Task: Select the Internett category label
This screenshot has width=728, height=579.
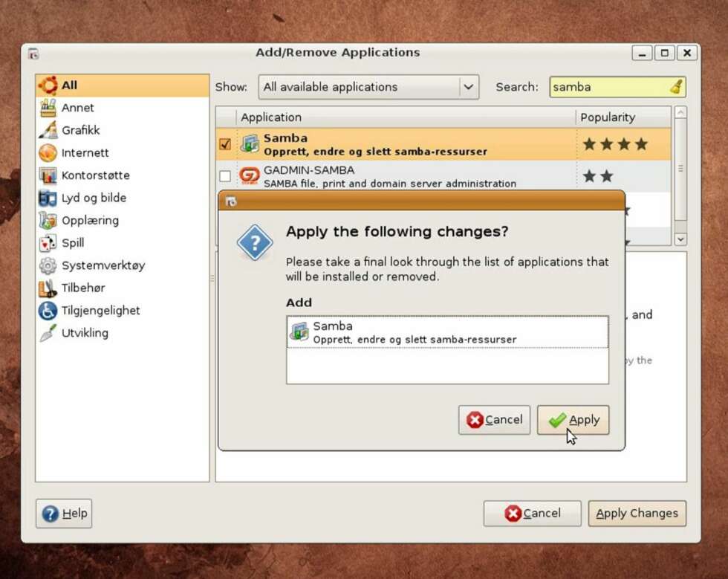Action: 85,153
